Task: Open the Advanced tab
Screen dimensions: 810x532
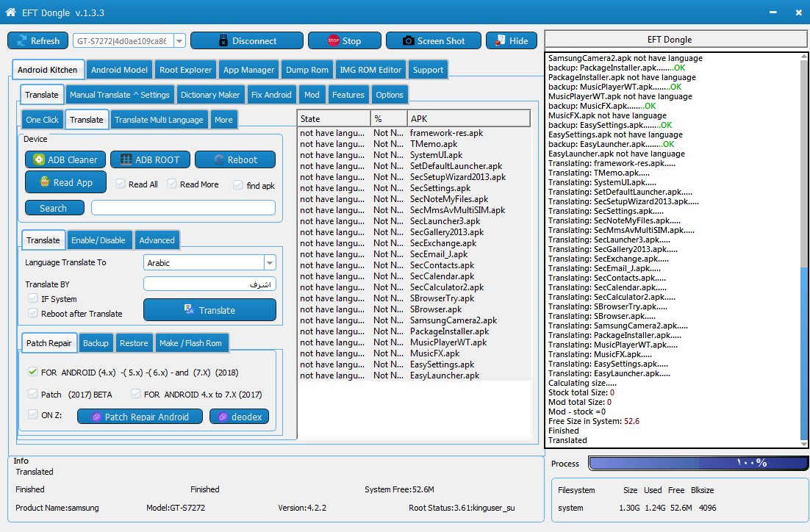Action: [157, 240]
